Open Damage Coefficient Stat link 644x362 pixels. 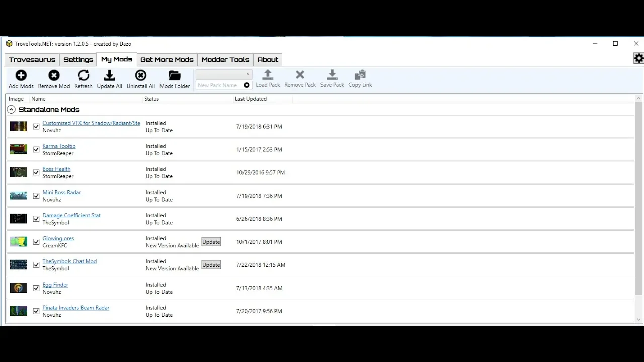tap(71, 215)
